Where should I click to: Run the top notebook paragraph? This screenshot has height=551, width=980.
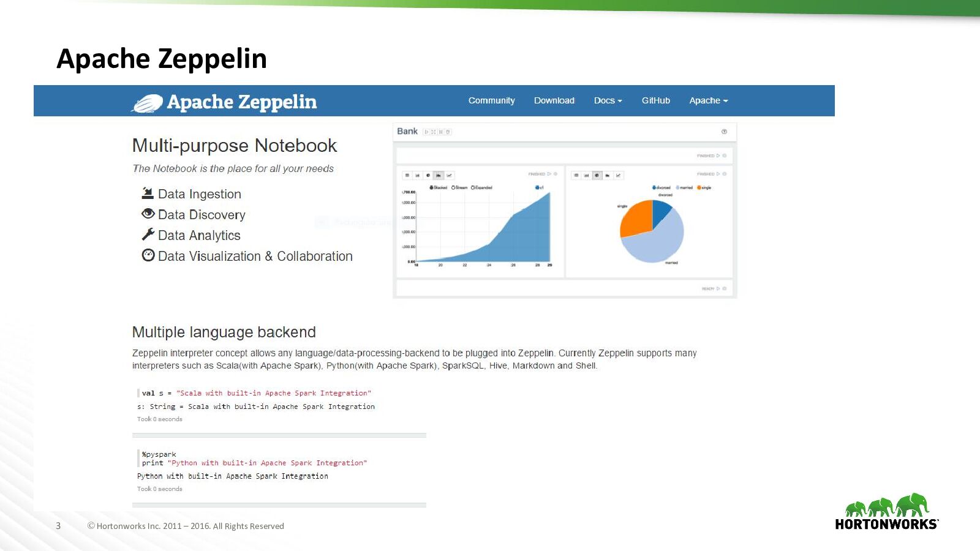[718, 156]
